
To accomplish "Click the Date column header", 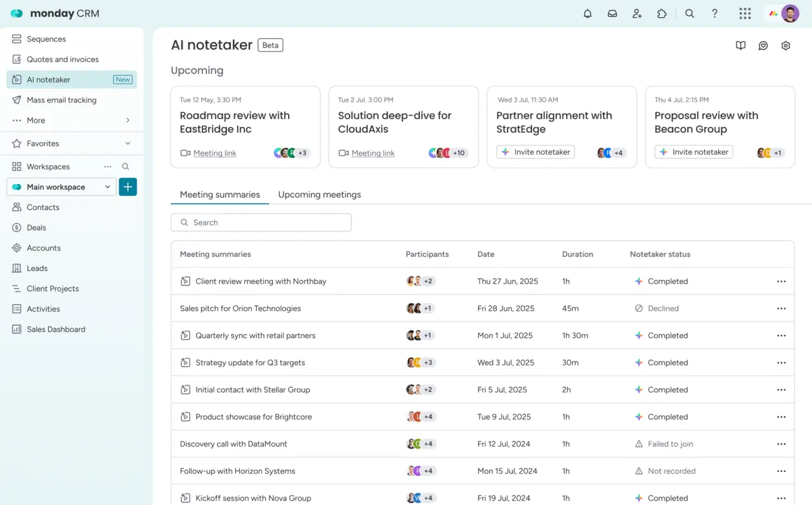I will tap(486, 254).
